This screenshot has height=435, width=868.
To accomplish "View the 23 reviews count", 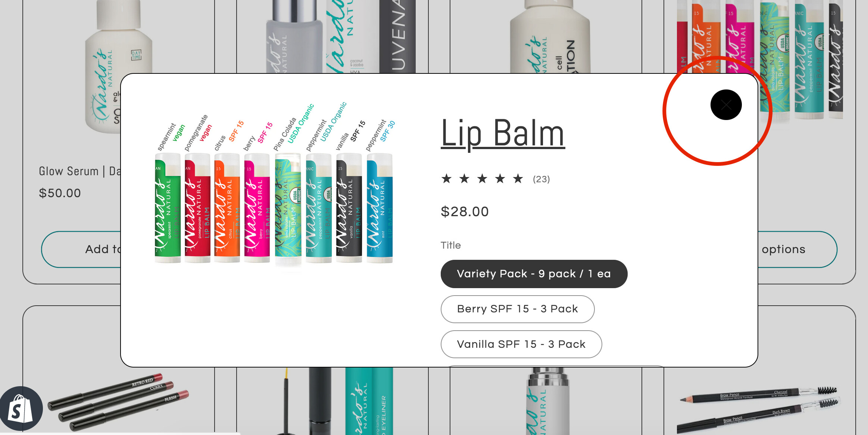I will pyautogui.click(x=541, y=179).
